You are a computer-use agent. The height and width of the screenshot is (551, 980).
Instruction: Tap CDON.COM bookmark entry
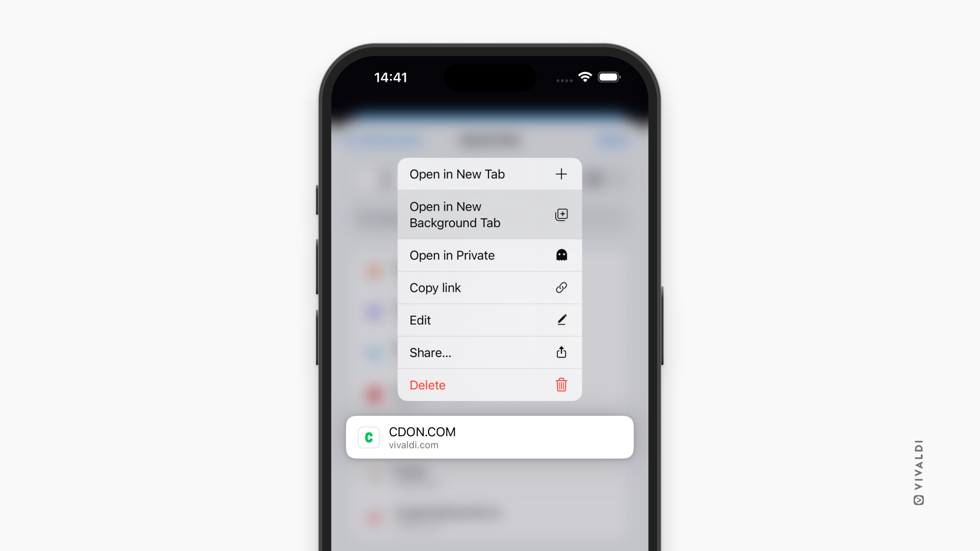coord(490,437)
